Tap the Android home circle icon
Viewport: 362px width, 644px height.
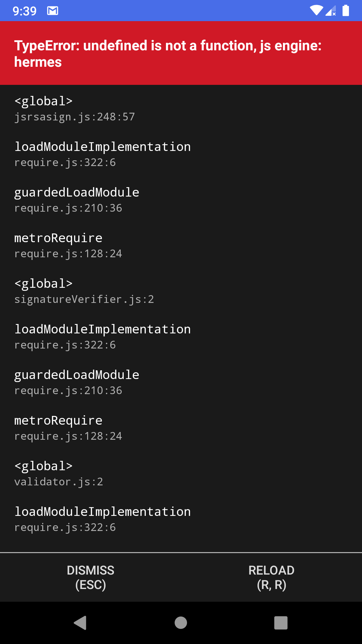pyautogui.click(x=181, y=623)
